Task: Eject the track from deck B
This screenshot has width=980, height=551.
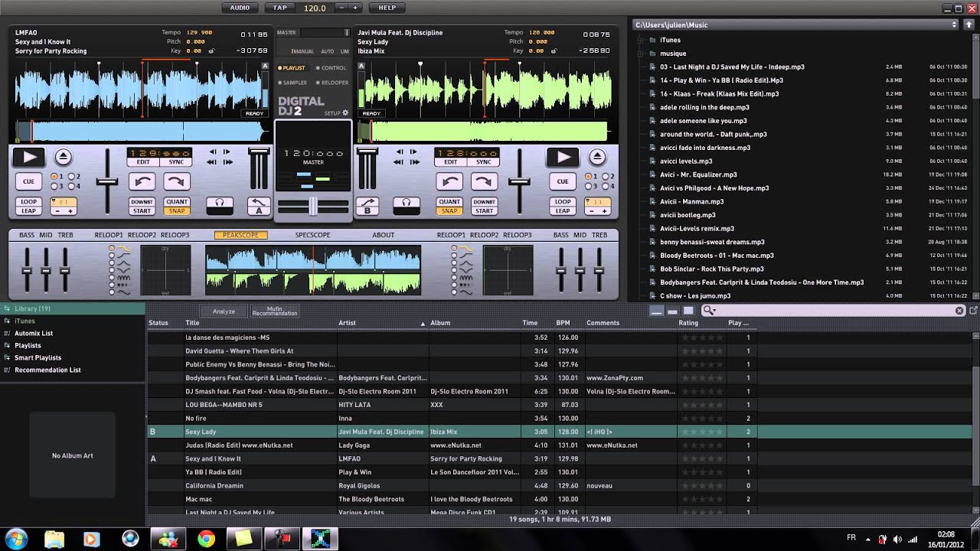Action: point(596,157)
